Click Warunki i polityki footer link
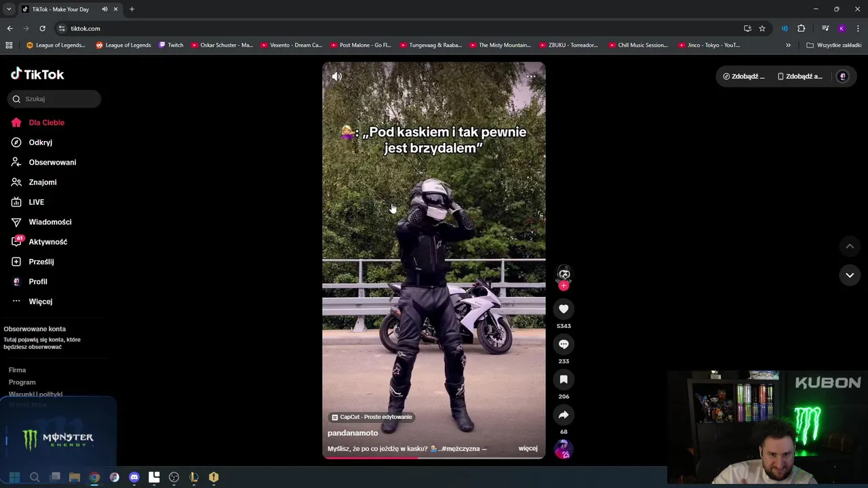The width and height of the screenshot is (868, 488). pos(35,394)
